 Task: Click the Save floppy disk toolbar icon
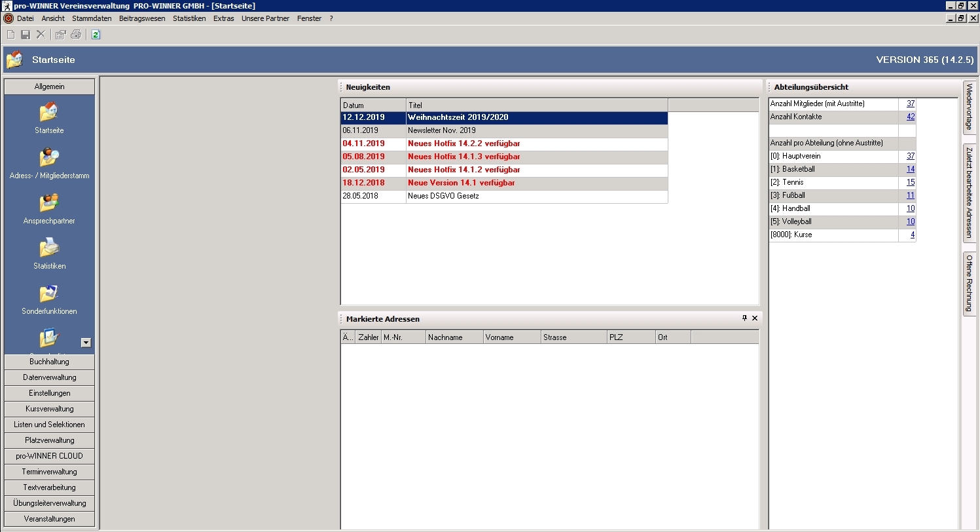tap(26, 35)
